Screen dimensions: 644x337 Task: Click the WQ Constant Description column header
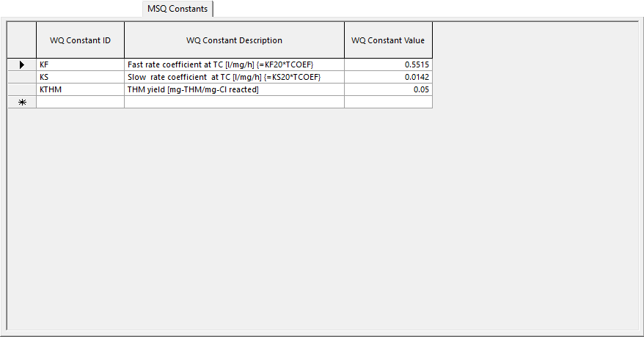coord(234,40)
